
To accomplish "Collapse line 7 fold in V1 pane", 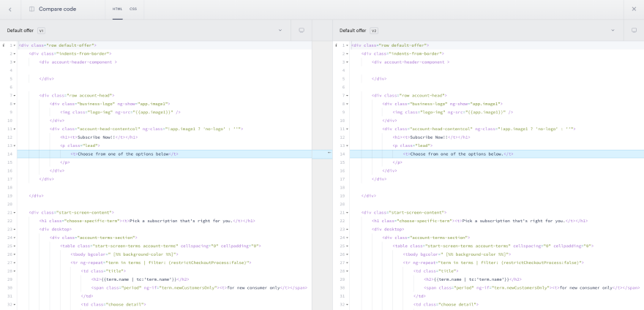I will pyautogui.click(x=15, y=96).
